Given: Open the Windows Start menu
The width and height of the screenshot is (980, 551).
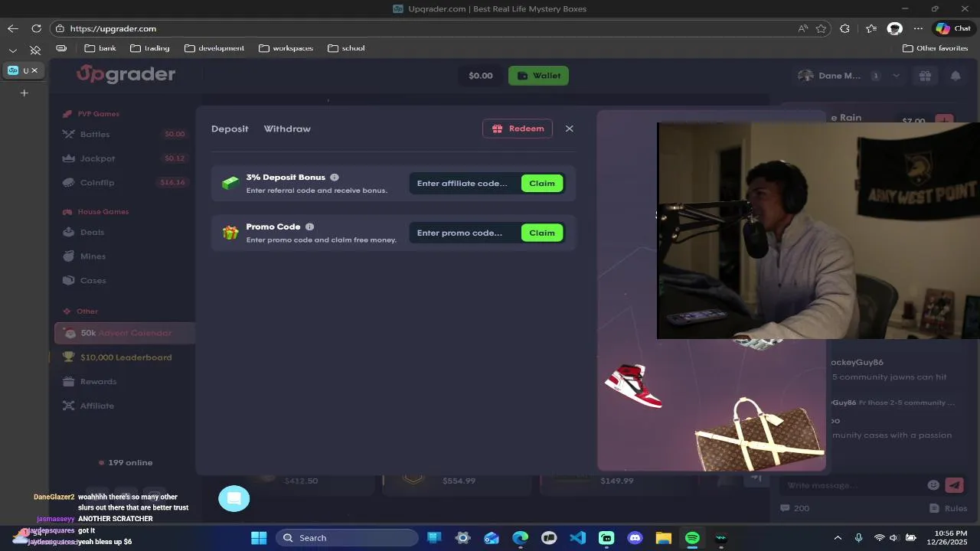Looking at the screenshot, I should [x=259, y=538].
